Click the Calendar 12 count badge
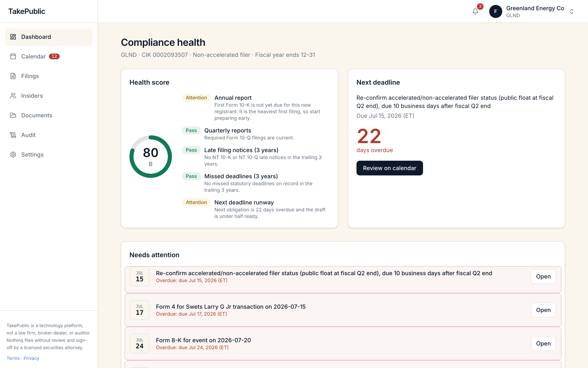 54,56
